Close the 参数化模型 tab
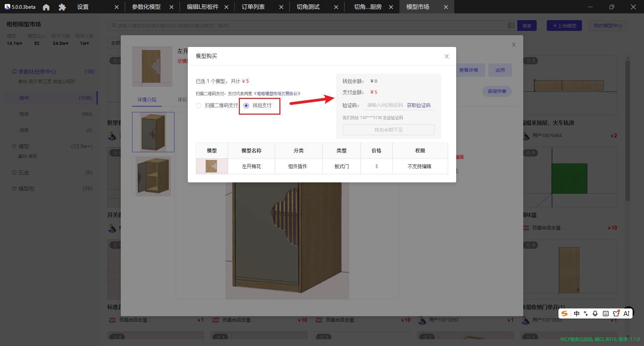This screenshot has height=346, width=644. click(171, 7)
